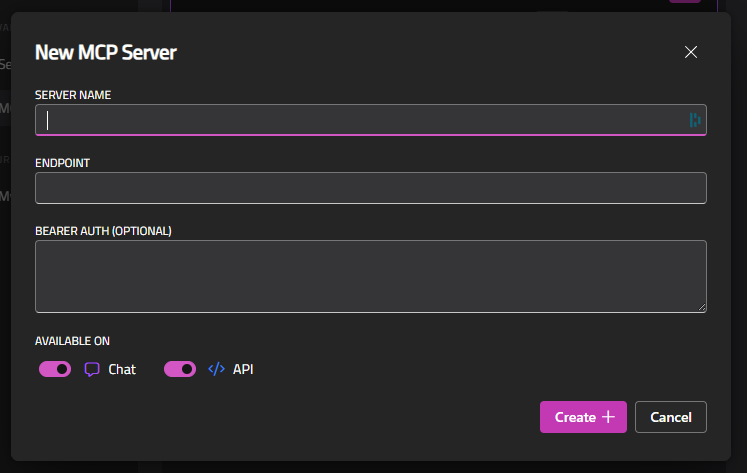Screen dimensions: 747x473
Task: Cancel the new server dialog
Action: (x=671, y=417)
